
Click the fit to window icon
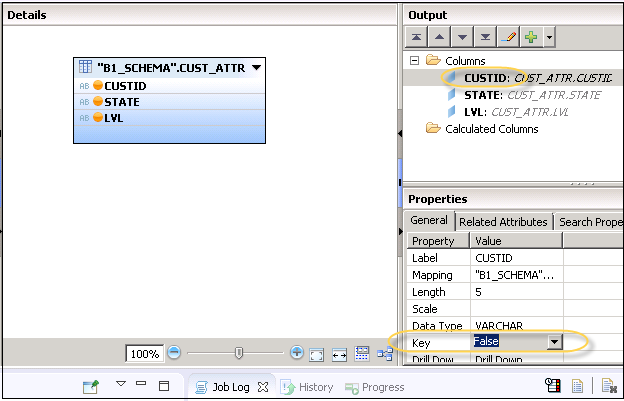pos(316,354)
